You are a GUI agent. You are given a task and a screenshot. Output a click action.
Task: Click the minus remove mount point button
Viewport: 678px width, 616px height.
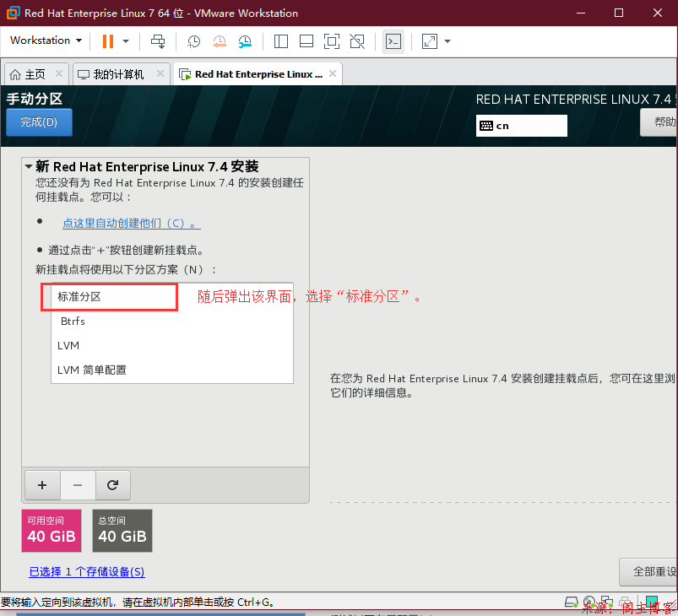point(78,485)
